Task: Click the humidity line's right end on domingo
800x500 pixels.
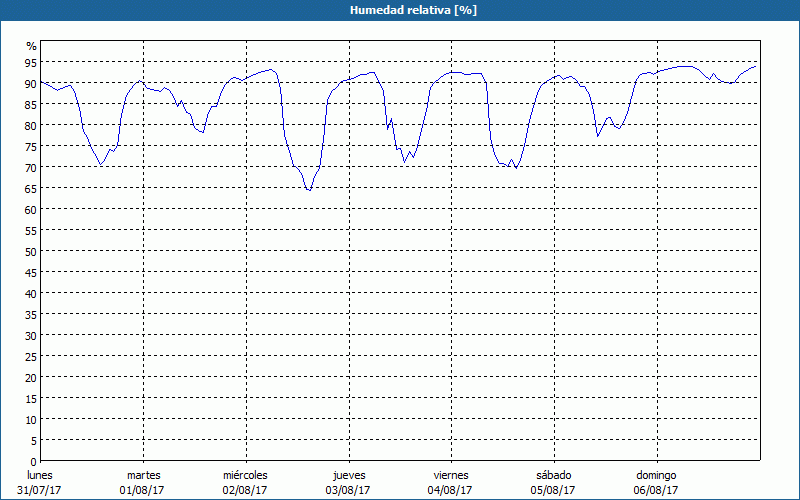Action: click(x=755, y=65)
